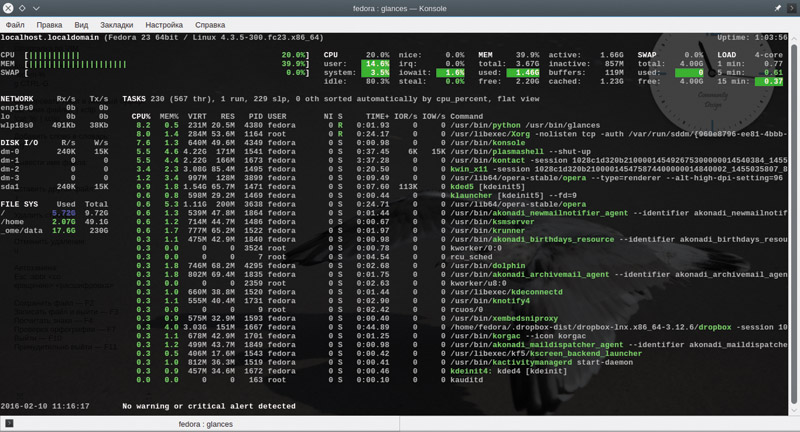This screenshot has height=432, width=800.
Task: Click the diamond keep-above icon in title bar
Action: coord(22,8)
